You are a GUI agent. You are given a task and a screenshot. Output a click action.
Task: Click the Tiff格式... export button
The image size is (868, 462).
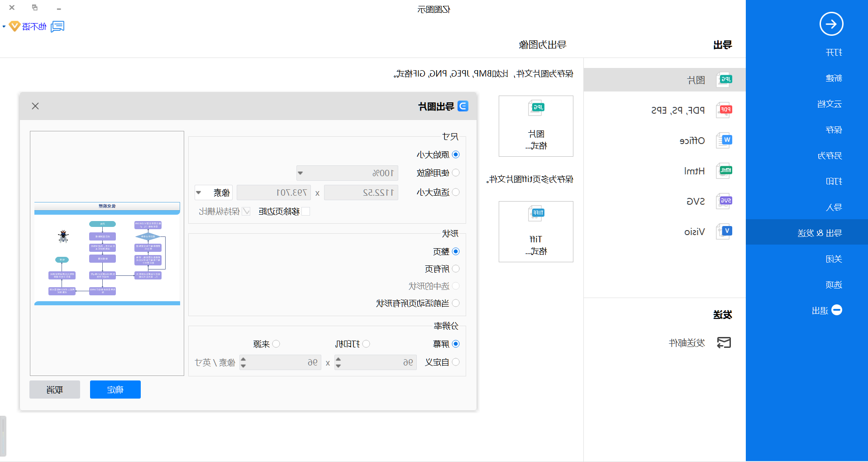pos(536,231)
